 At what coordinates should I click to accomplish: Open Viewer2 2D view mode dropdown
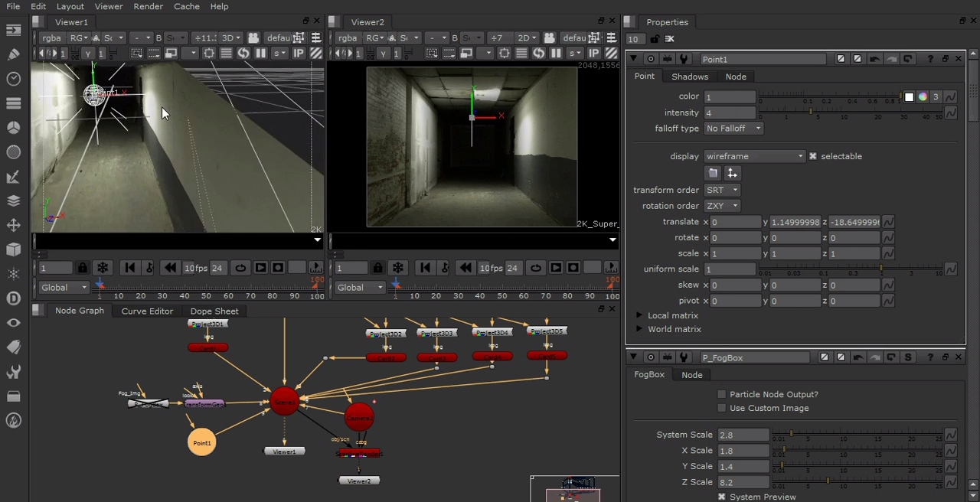528,37
